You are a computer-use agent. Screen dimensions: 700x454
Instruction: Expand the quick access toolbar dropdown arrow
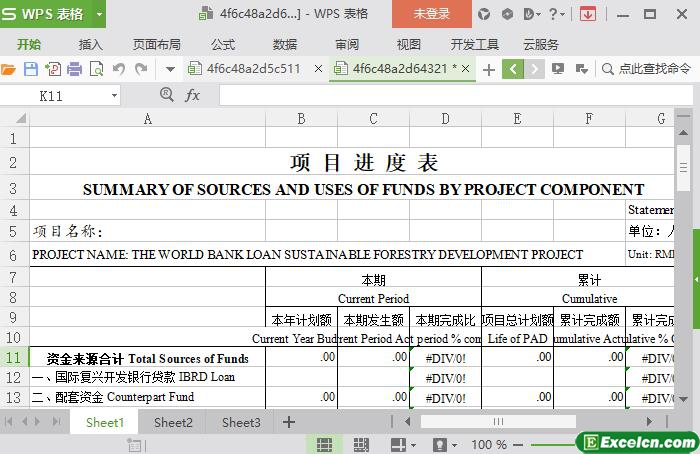170,69
